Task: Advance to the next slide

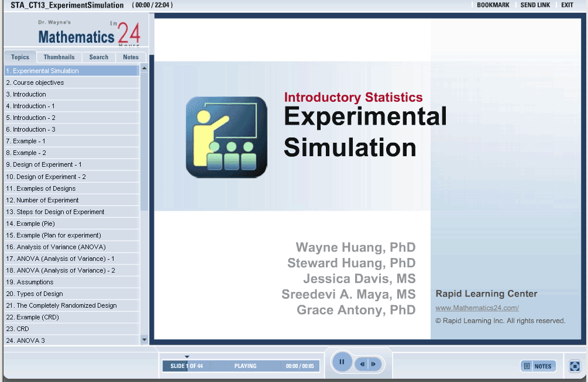Action: click(x=373, y=364)
